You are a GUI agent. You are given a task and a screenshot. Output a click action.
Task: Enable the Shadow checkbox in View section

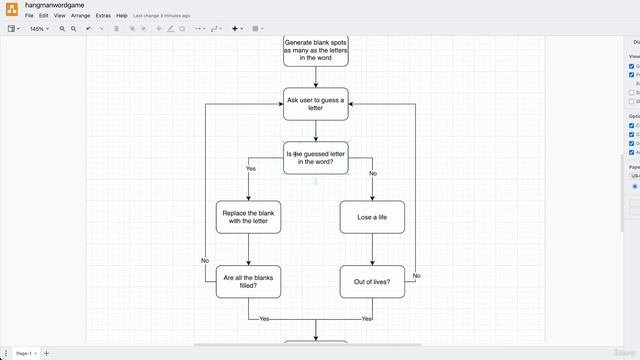(631, 101)
